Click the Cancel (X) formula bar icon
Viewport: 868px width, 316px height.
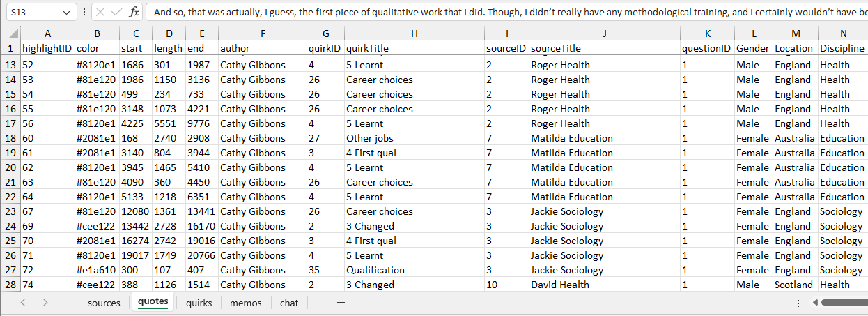pyautogui.click(x=100, y=12)
